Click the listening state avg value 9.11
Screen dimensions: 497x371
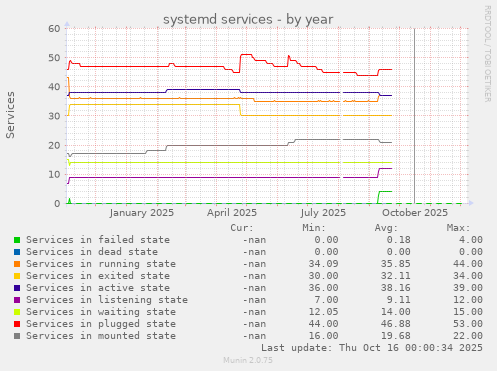(x=399, y=300)
